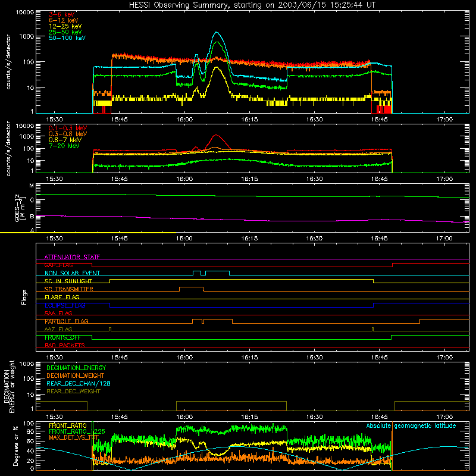476x476 pixels.
Task: Choose the 50-100 keV legend label
Action: 67,38
